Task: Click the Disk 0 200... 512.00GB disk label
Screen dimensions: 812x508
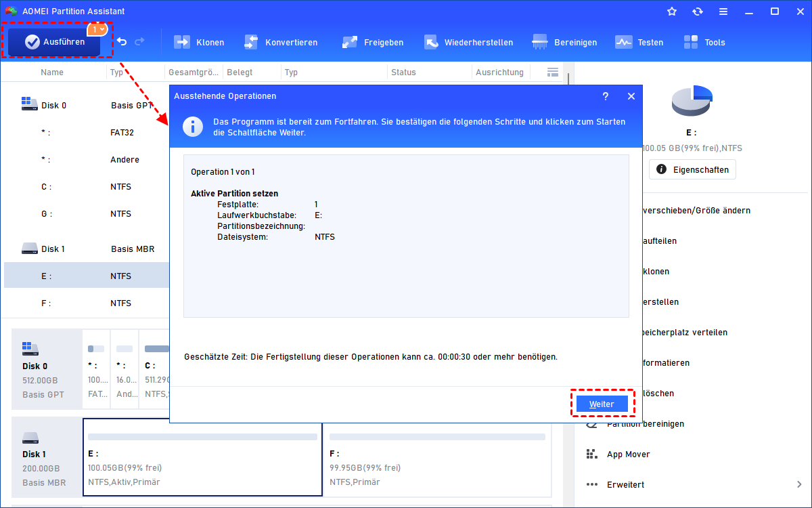Action: click(47, 369)
